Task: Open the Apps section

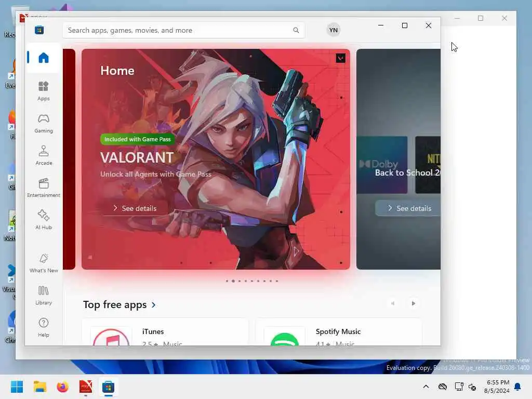Action: tap(44, 91)
